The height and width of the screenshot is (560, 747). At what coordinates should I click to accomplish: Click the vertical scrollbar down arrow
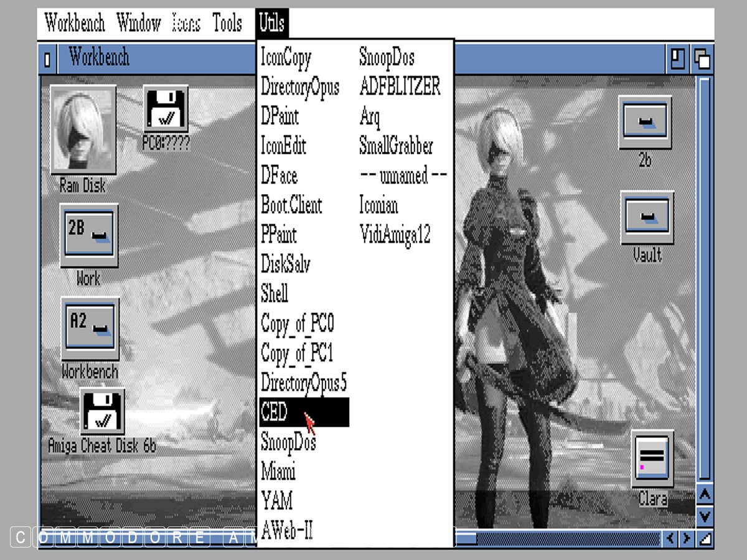[704, 516]
